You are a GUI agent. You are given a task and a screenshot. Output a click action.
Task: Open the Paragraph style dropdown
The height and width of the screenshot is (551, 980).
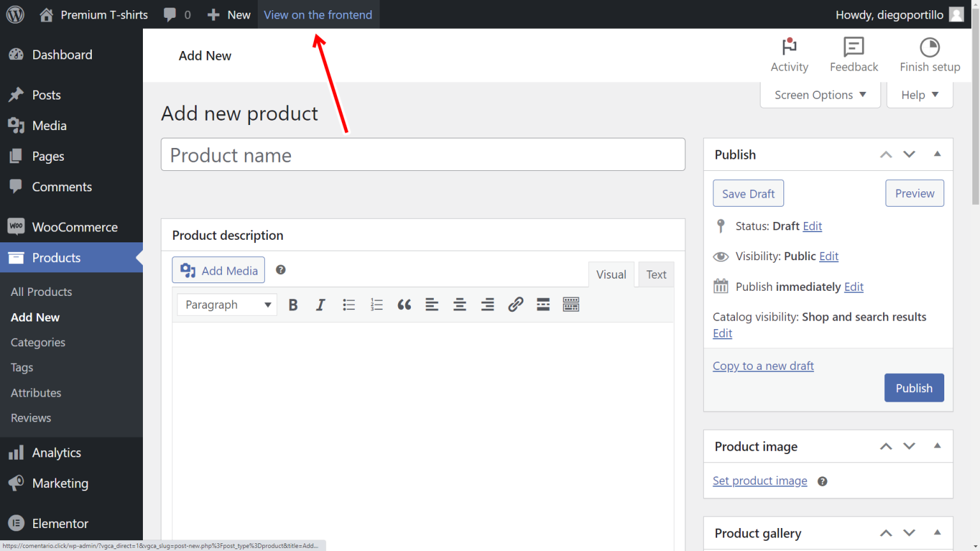click(226, 304)
